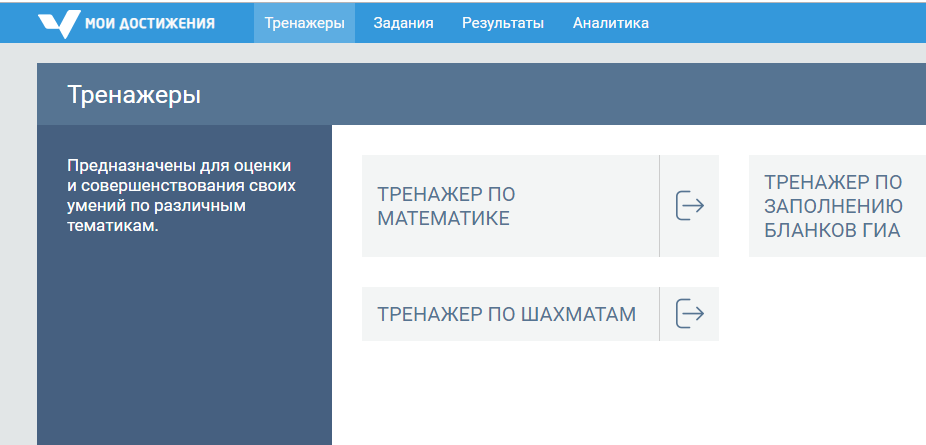
Task: Open the Тренажеры tab
Action: point(304,23)
